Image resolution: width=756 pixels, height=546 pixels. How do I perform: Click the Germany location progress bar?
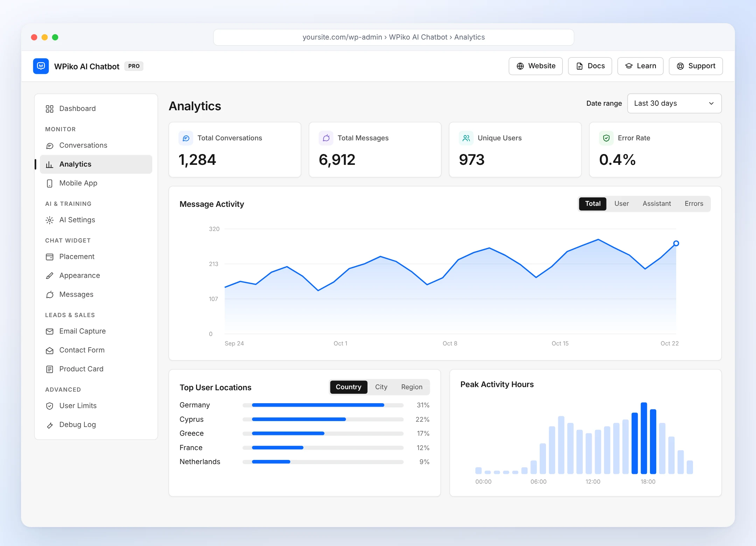(323, 405)
